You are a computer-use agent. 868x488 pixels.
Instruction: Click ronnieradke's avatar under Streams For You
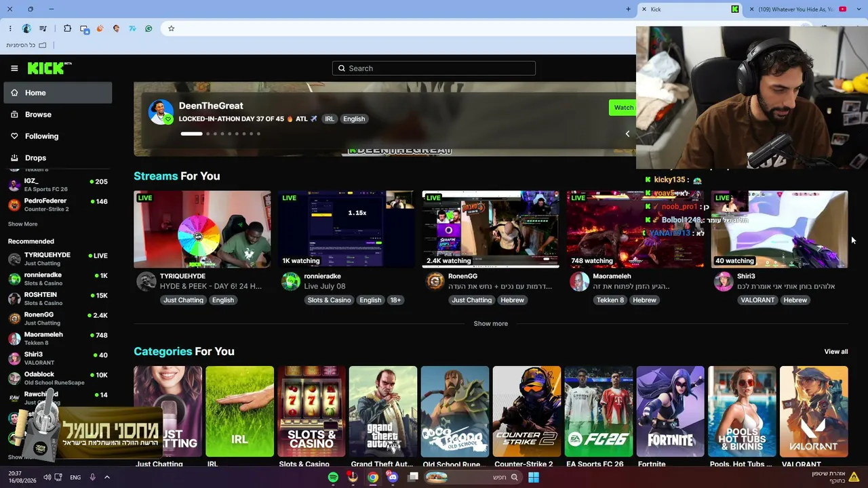(x=290, y=281)
